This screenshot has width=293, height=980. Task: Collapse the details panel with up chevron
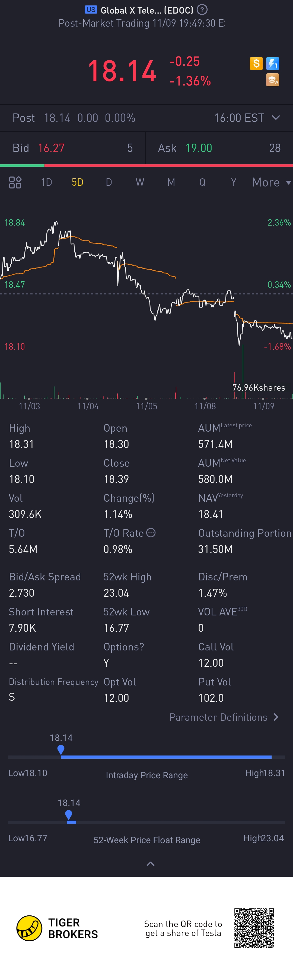coord(151,864)
